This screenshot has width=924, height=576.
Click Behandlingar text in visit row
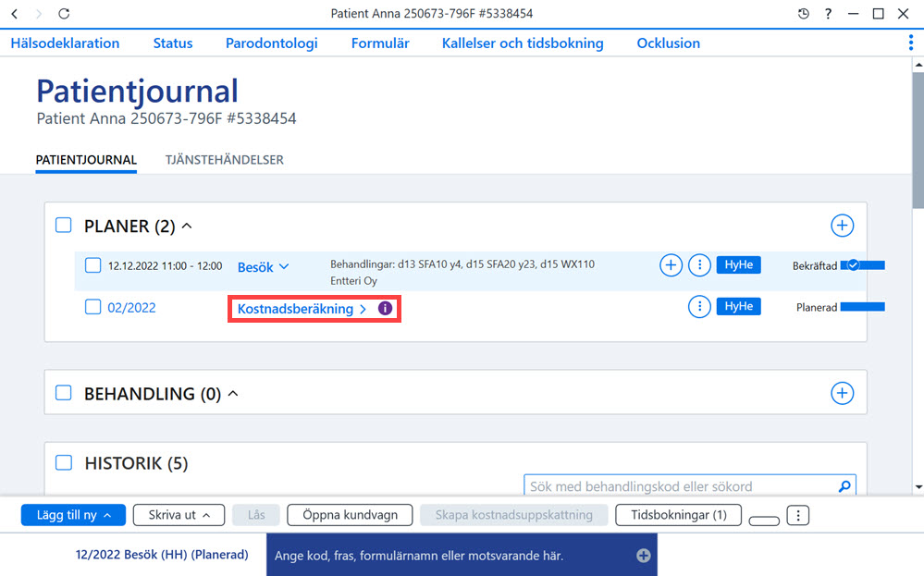(x=462, y=263)
